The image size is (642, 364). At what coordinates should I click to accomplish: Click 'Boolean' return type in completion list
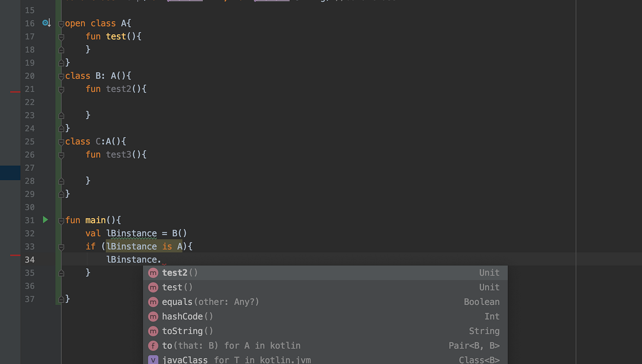tap(481, 302)
